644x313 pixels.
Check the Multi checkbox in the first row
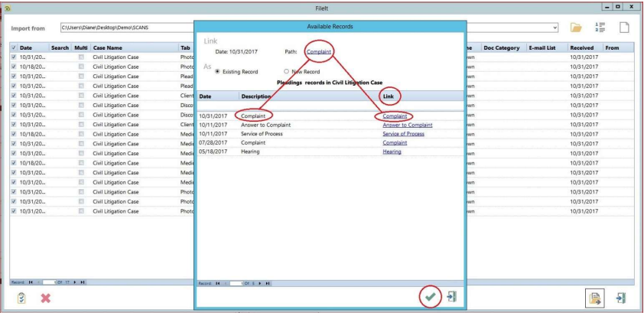pos(81,57)
